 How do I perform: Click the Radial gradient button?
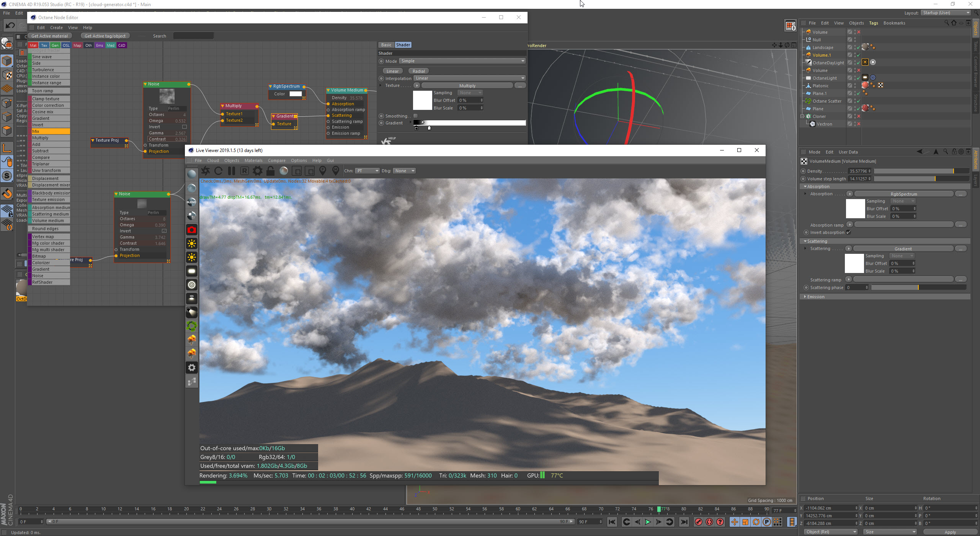point(418,71)
